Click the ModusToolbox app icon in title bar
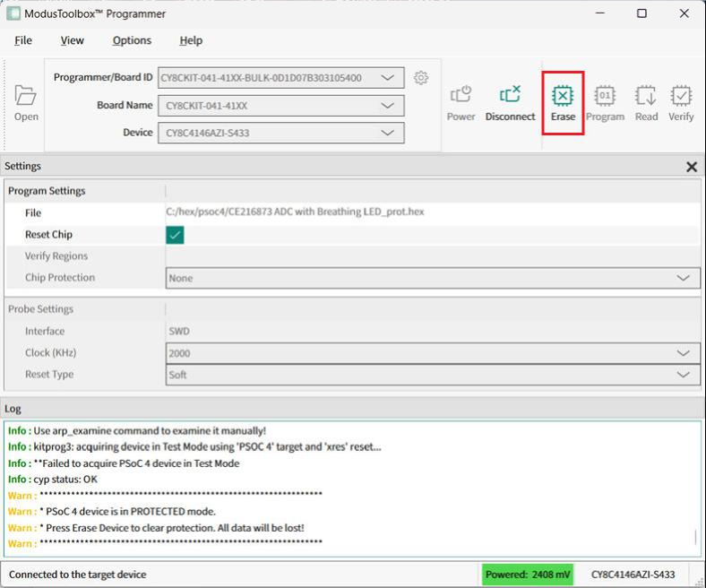 (x=13, y=13)
